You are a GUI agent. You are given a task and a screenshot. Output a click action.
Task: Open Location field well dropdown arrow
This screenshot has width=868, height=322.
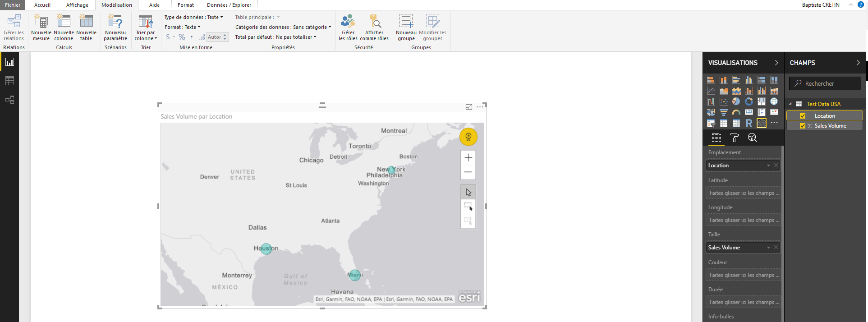pos(768,166)
